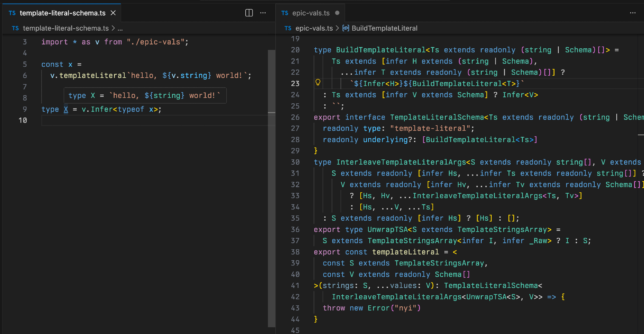644x334 pixels.
Task: Click the ellipsis breadcrumb item in left editor
Action: coord(120,28)
